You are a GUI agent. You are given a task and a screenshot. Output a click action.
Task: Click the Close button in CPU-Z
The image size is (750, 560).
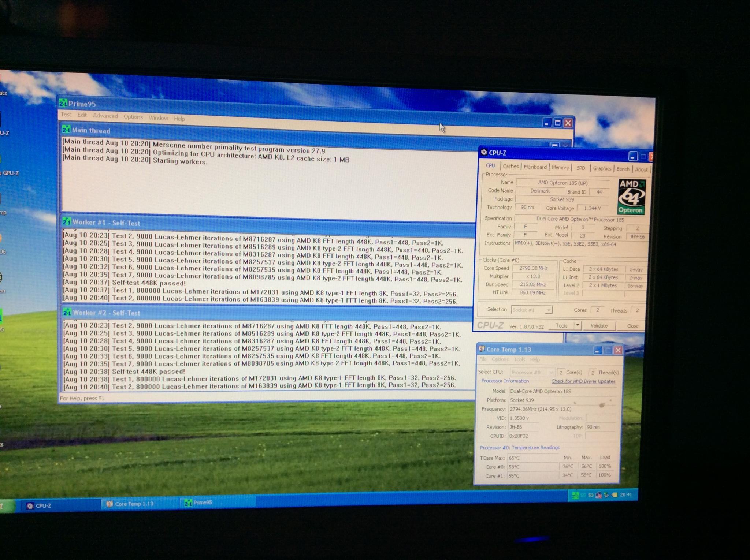pos(632,326)
